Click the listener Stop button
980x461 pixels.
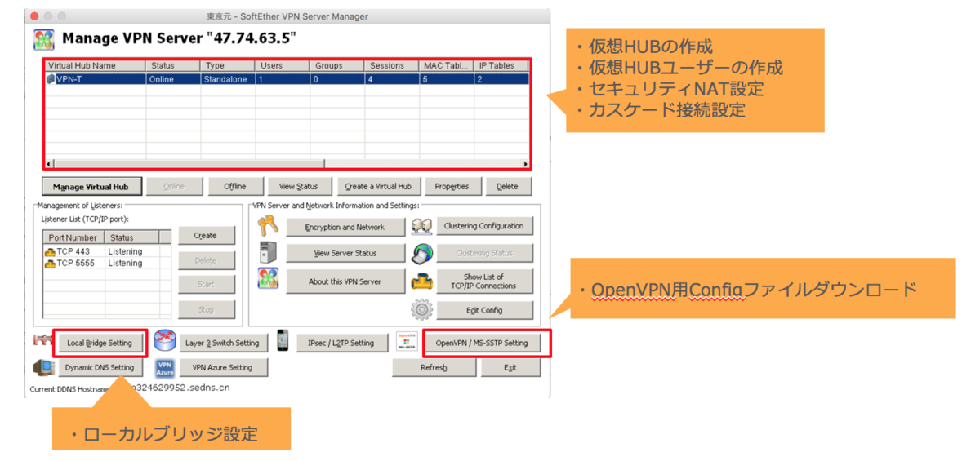206,309
